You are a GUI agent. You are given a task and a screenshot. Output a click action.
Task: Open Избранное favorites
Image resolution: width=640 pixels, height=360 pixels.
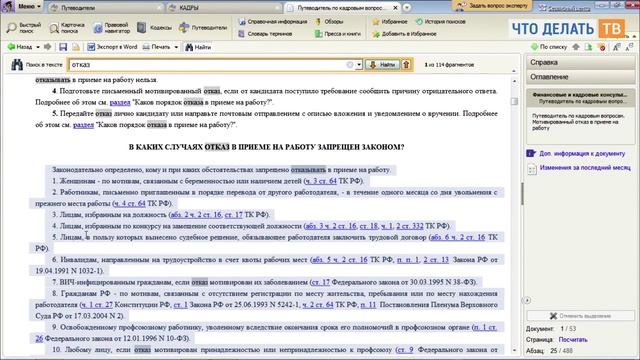390,22
